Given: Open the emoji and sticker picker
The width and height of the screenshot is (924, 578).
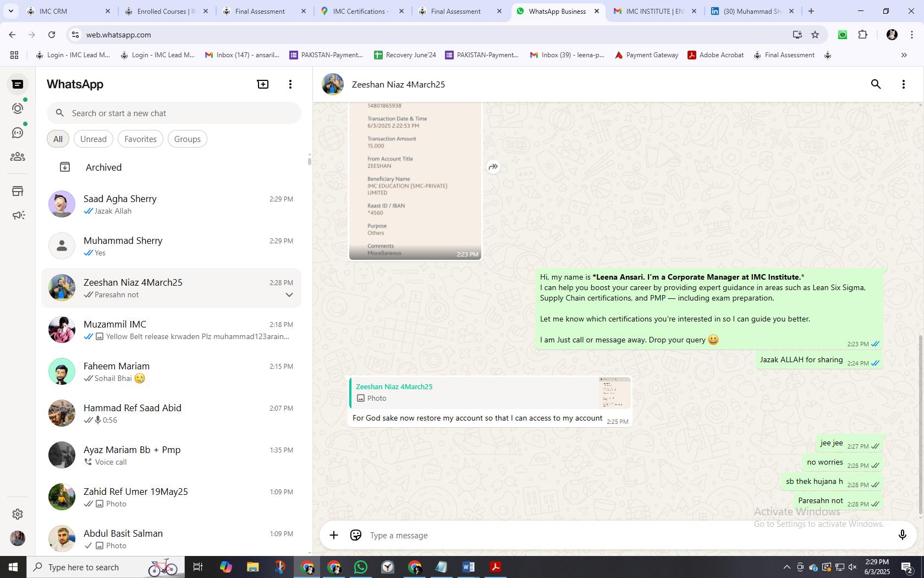Looking at the screenshot, I should pos(356,535).
